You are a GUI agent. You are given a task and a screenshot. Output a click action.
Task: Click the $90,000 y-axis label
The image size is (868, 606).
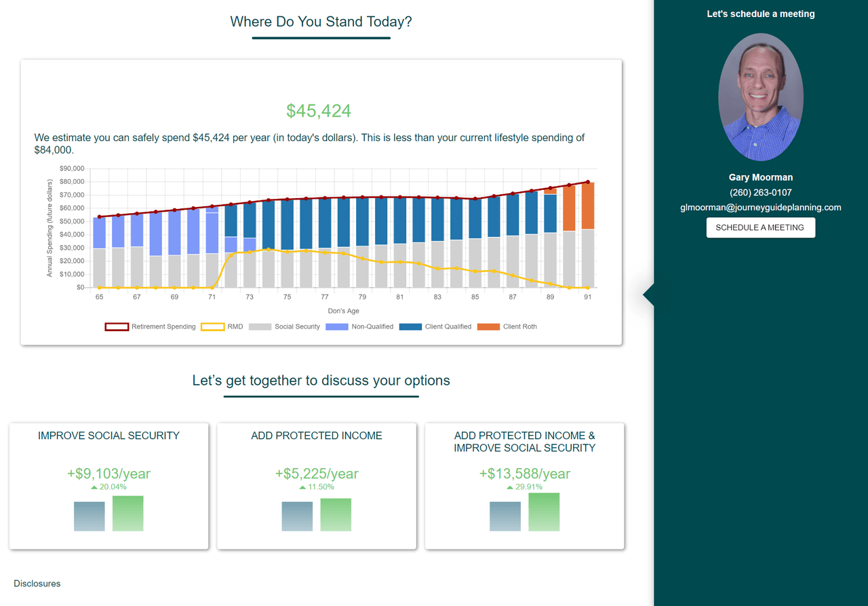[x=72, y=168]
